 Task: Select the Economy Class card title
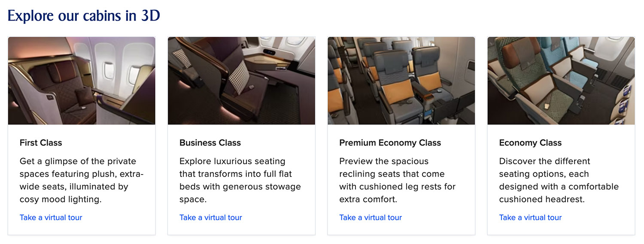click(x=530, y=143)
